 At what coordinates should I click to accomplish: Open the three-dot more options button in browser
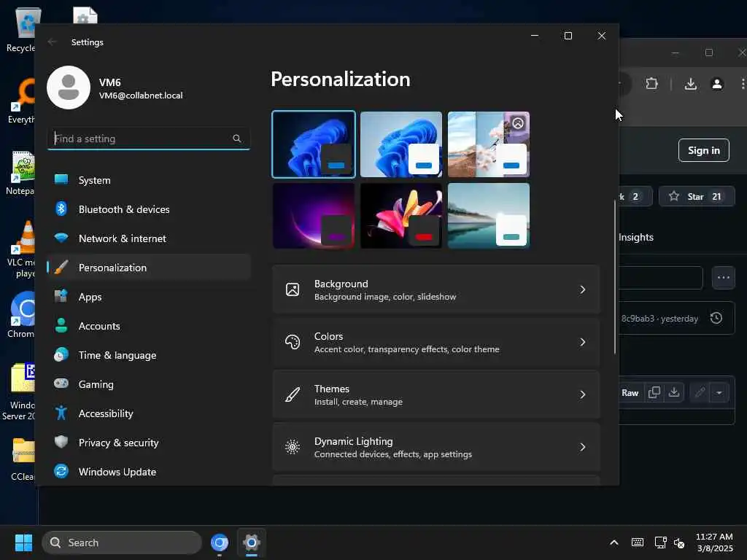[x=724, y=278]
